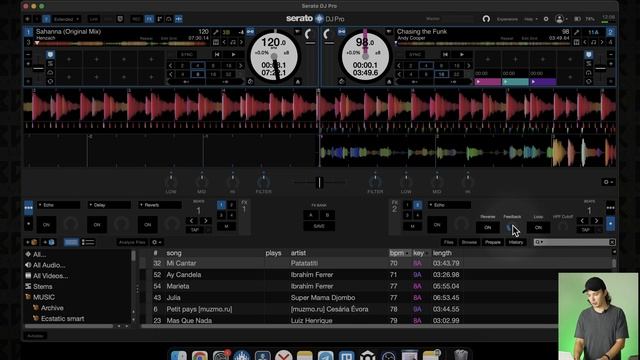Open the REC panel from top toolbar
Viewport: 640px width, 360px height.
136,19
